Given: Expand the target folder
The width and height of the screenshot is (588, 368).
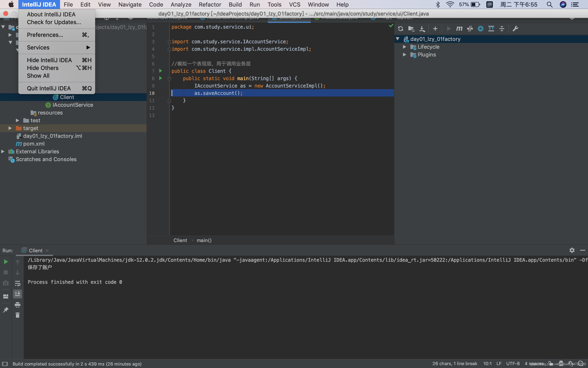Looking at the screenshot, I should (x=10, y=128).
